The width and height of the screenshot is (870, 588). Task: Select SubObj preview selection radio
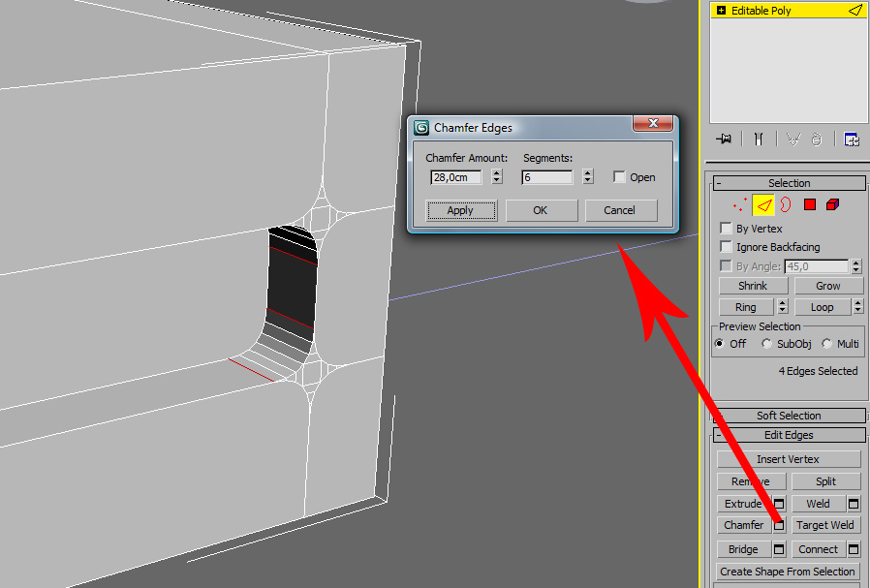point(766,343)
